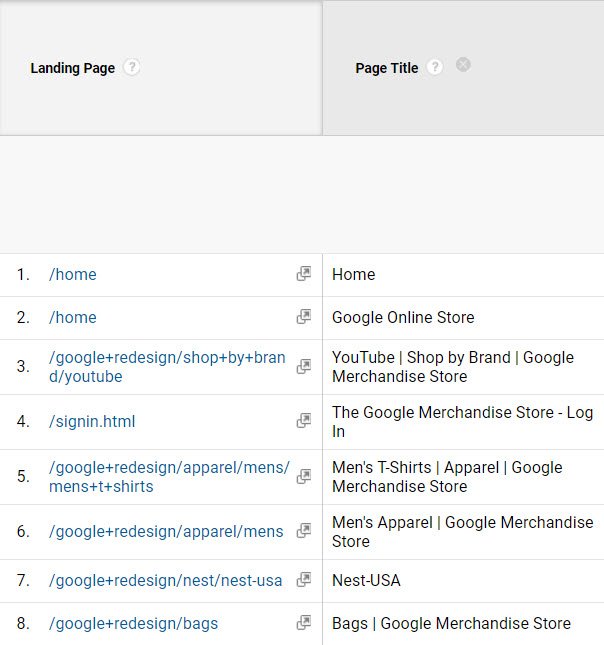The image size is (604, 645).
Task: Remove the Page Title secondary dimension
Action: [463, 65]
